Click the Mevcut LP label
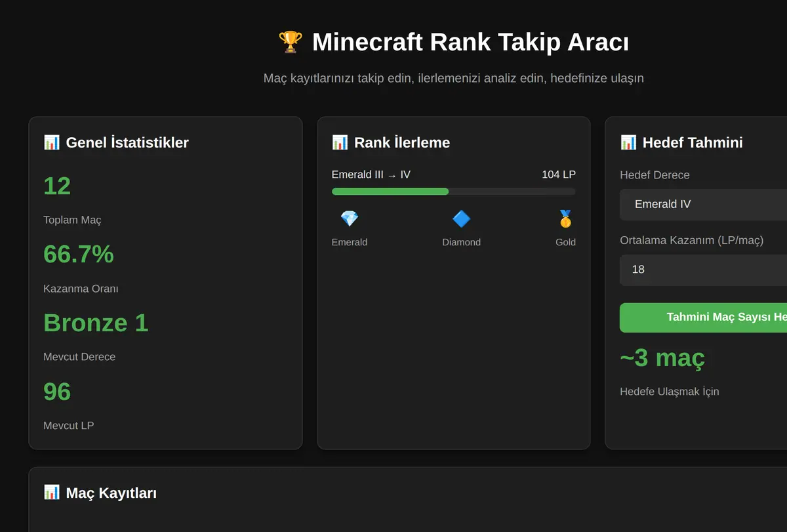 [69, 426]
